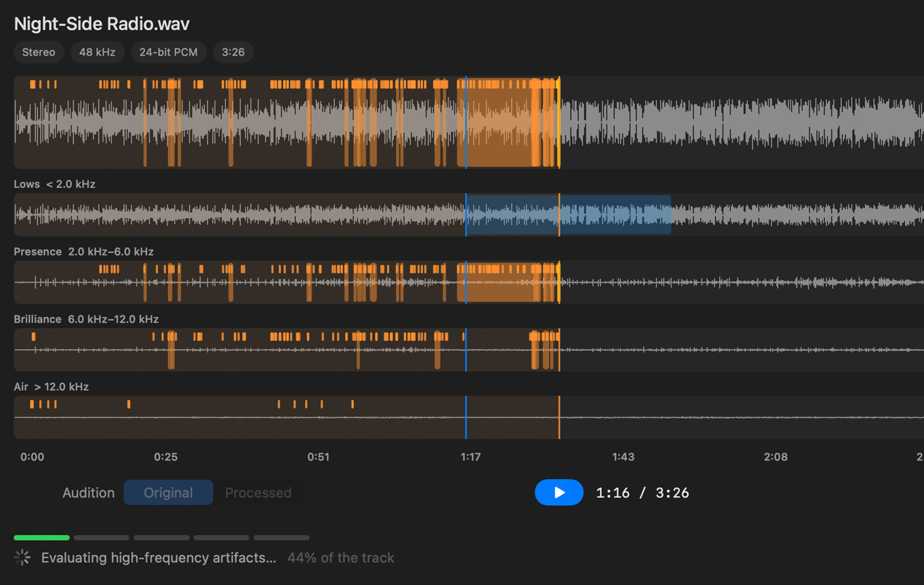Click the 3:26 duration badge
The height and width of the screenshot is (585, 924).
[233, 52]
